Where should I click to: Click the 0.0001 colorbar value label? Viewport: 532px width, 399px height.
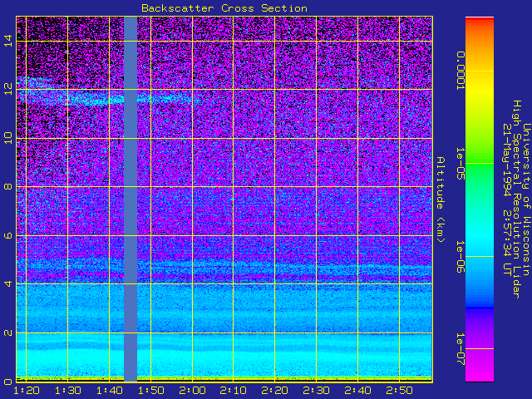point(460,71)
